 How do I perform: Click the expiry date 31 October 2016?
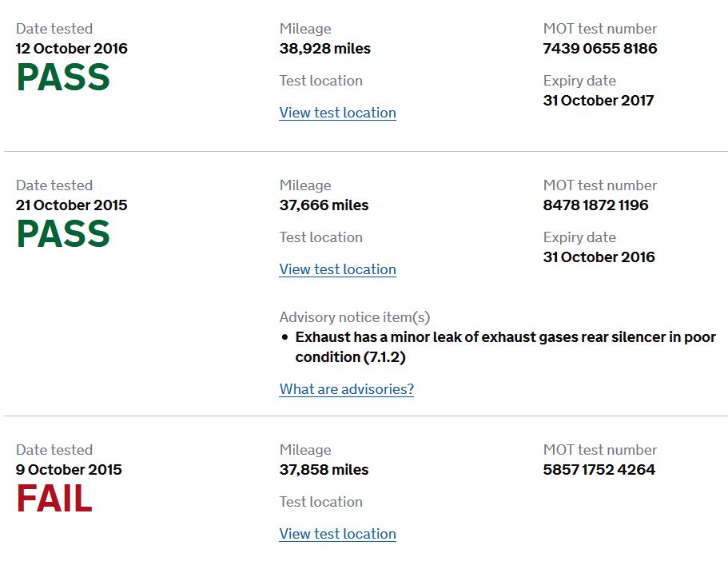pos(599,257)
